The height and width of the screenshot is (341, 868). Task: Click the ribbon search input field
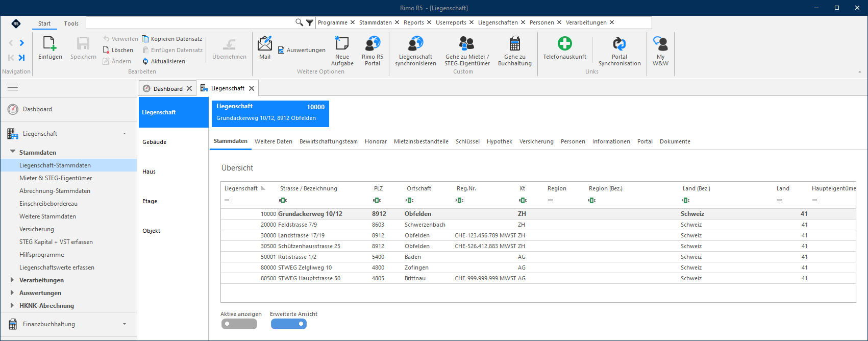click(x=191, y=22)
